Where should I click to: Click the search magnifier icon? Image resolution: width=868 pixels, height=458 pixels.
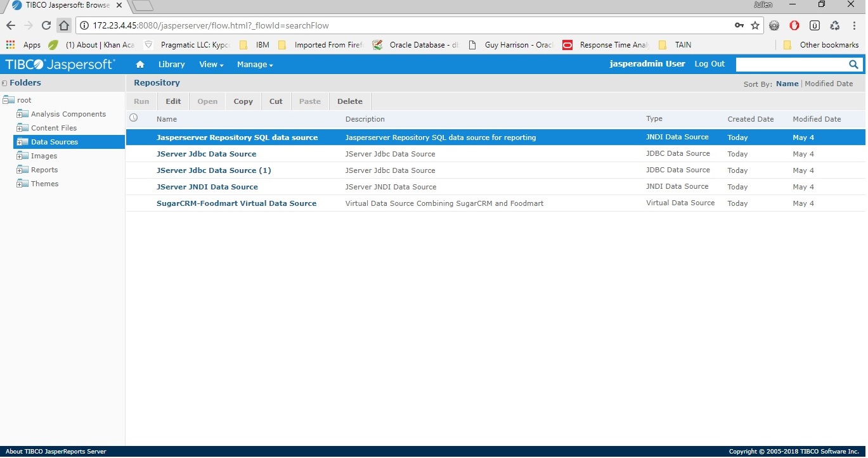[x=853, y=64]
